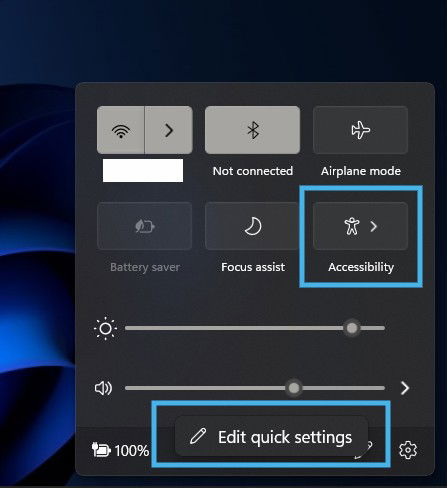The width and height of the screenshot is (447, 488).
Task: Open Settings via gear icon
Action: pyautogui.click(x=408, y=450)
